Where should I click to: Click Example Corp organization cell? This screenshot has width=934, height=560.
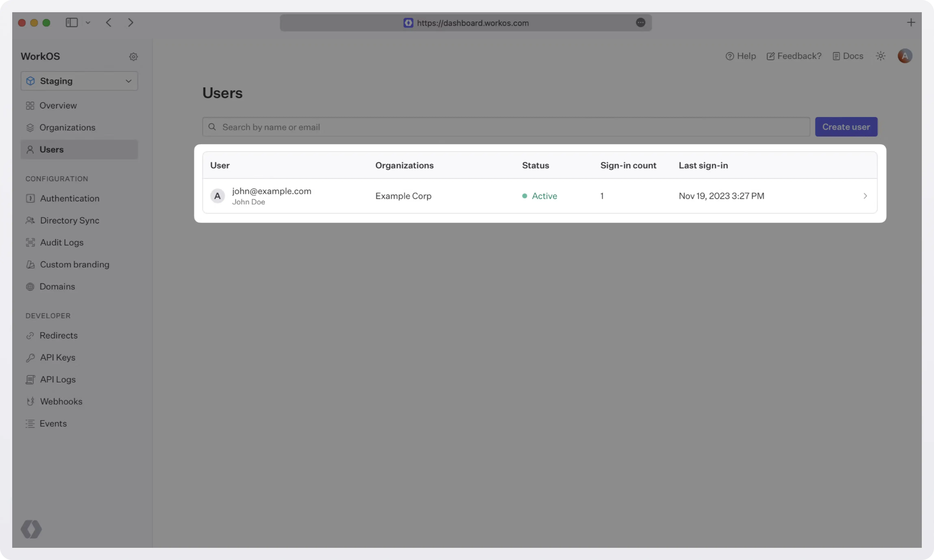[403, 196]
